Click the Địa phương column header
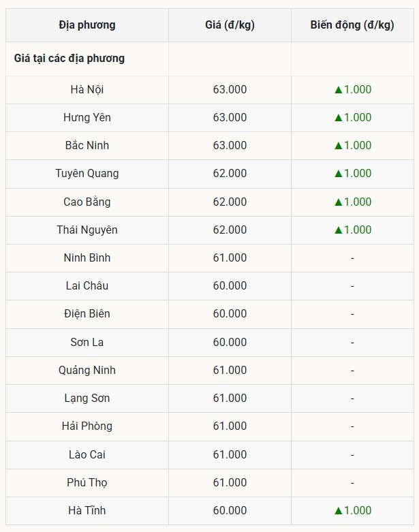Viewport: 419px width, 532px height. click(87, 25)
